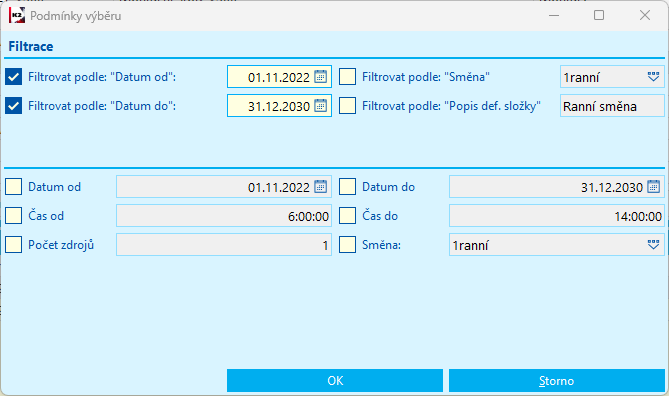Click the K2 application logo icon
Viewport: 669px width, 396px height.
[x=17, y=16]
